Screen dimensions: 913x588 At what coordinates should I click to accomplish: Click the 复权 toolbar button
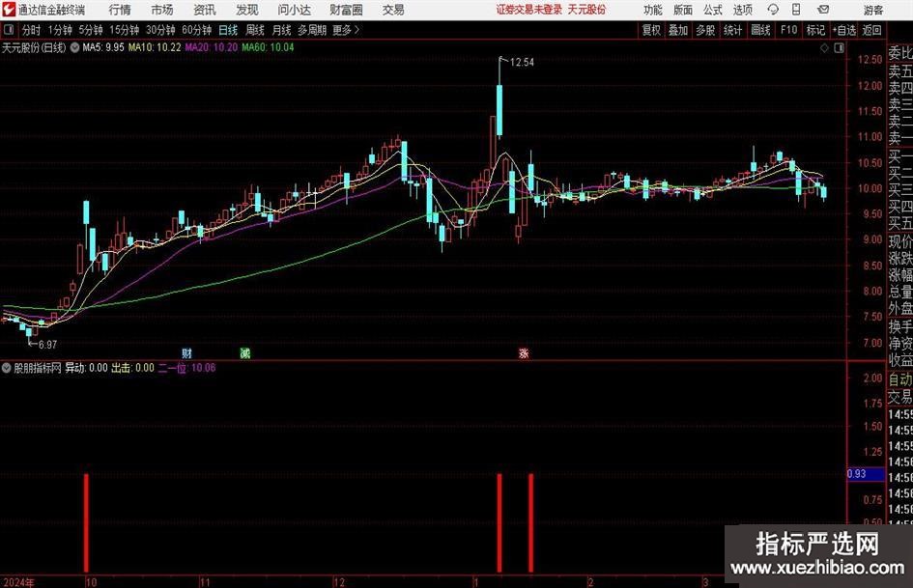(651, 30)
